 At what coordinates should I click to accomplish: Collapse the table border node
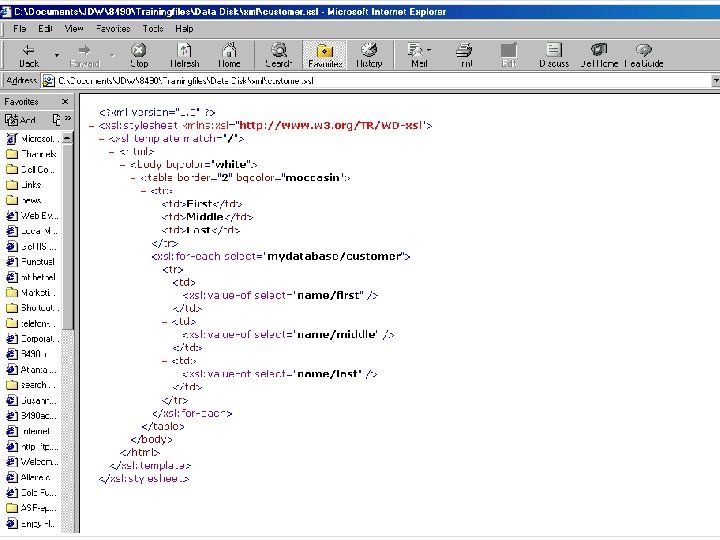tap(133, 178)
